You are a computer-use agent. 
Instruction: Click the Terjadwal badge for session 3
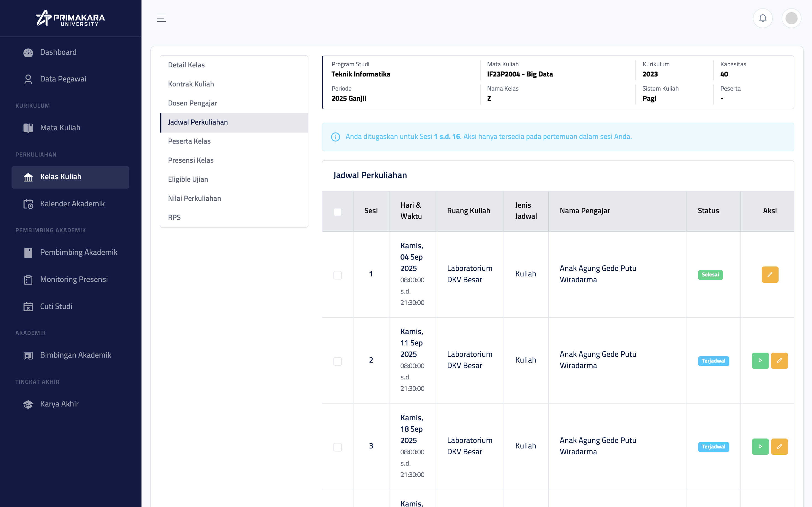713,447
